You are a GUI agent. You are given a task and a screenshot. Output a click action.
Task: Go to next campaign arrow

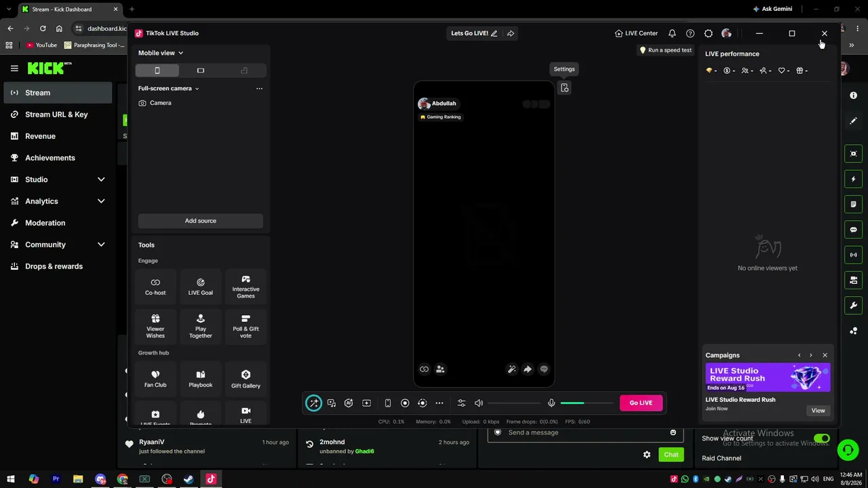tap(810, 355)
